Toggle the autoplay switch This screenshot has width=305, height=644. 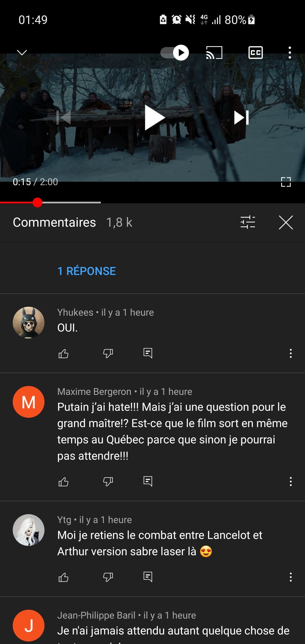point(175,53)
